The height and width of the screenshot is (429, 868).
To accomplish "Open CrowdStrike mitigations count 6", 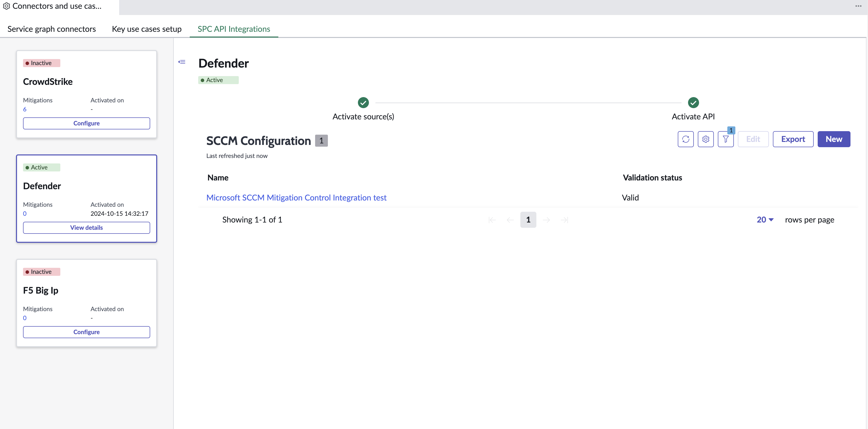I will (25, 109).
